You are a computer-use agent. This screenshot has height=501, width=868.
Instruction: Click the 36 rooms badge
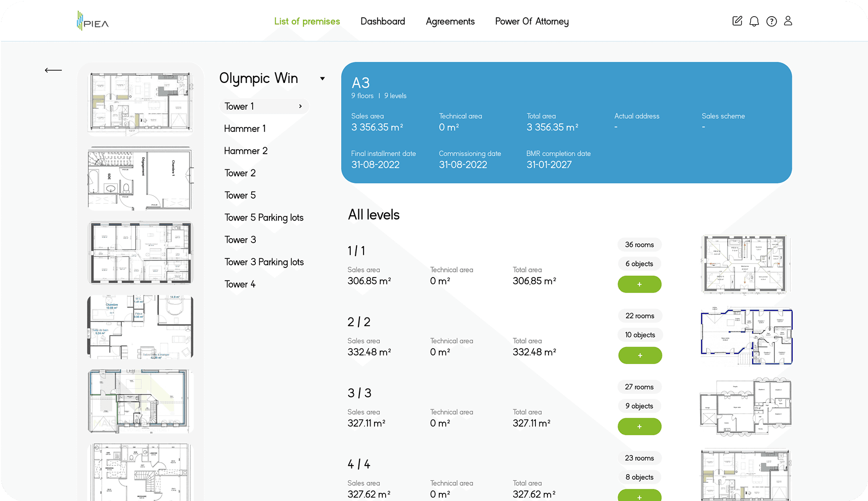pos(639,245)
